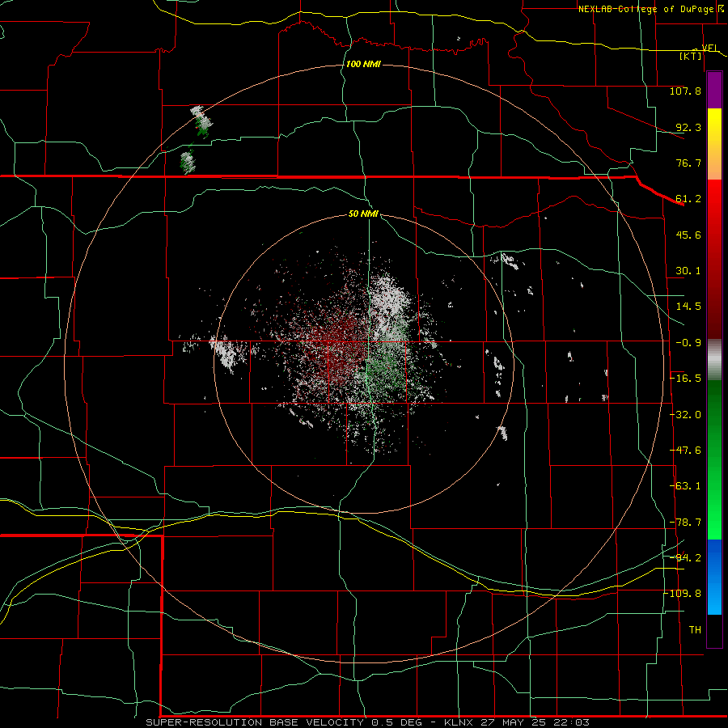The height and width of the screenshot is (728, 728).
Task: Pick the gray near-zero band on scale
Action: pos(714,360)
